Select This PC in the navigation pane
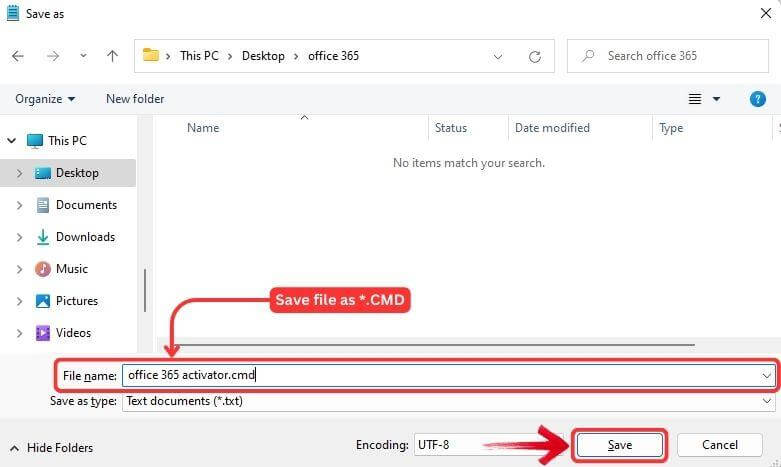Viewport: 781px width, 467px height. 67,141
